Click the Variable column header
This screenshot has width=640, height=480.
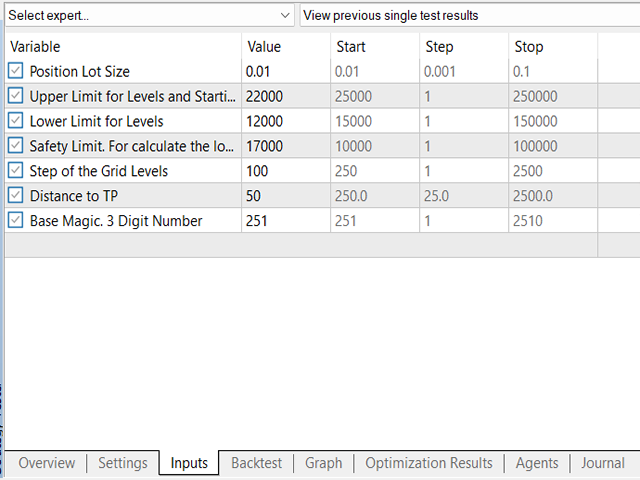click(x=123, y=47)
